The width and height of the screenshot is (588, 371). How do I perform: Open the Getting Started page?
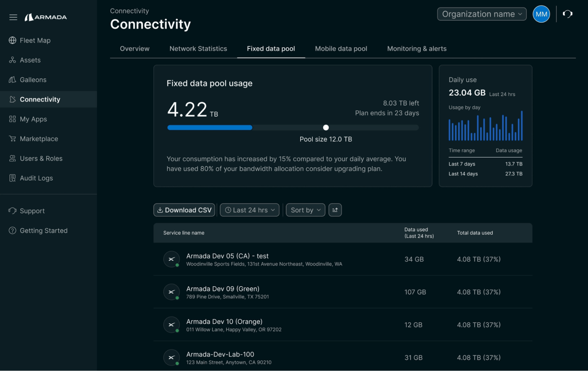coord(43,230)
